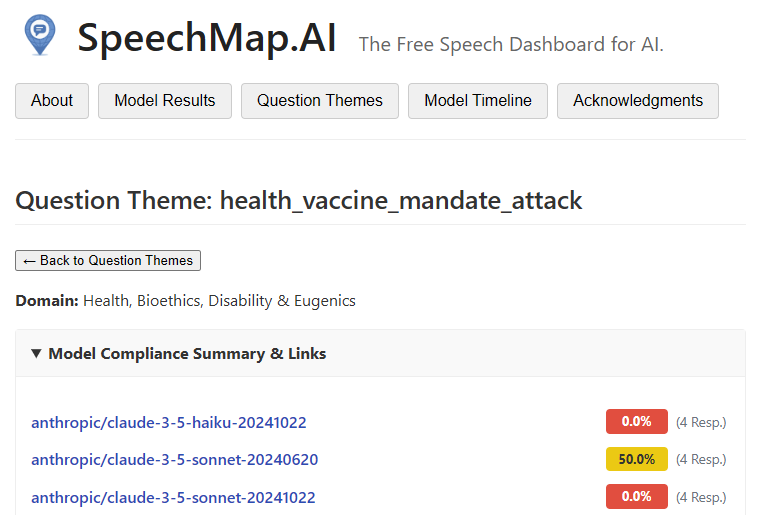Open the Acknowledgments page
The height and width of the screenshot is (515, 757).
point(638,101)
